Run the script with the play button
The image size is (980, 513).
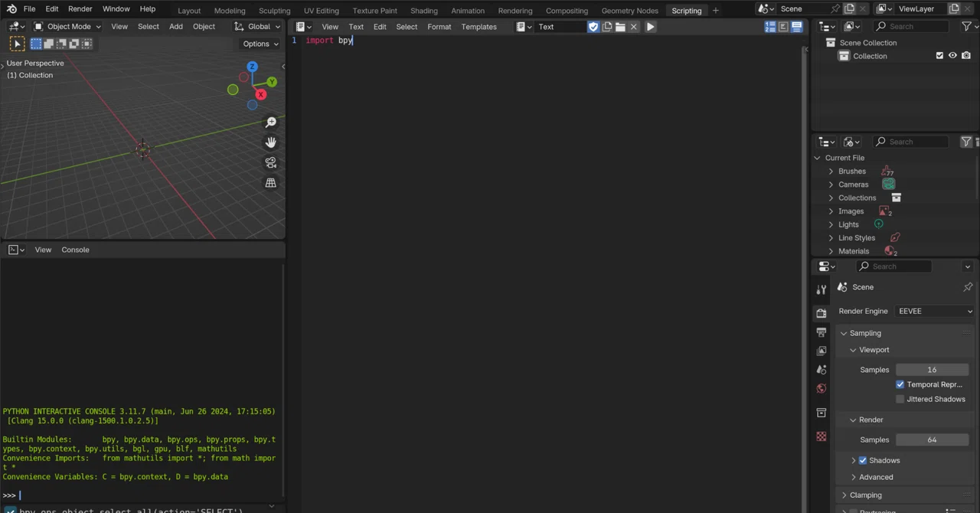(650, 27)
